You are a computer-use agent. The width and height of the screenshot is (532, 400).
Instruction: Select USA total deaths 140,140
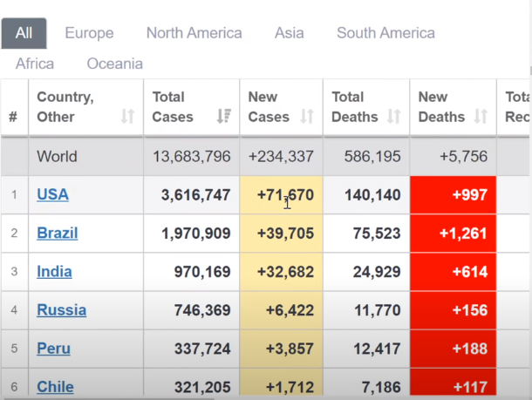pos(372,195)
